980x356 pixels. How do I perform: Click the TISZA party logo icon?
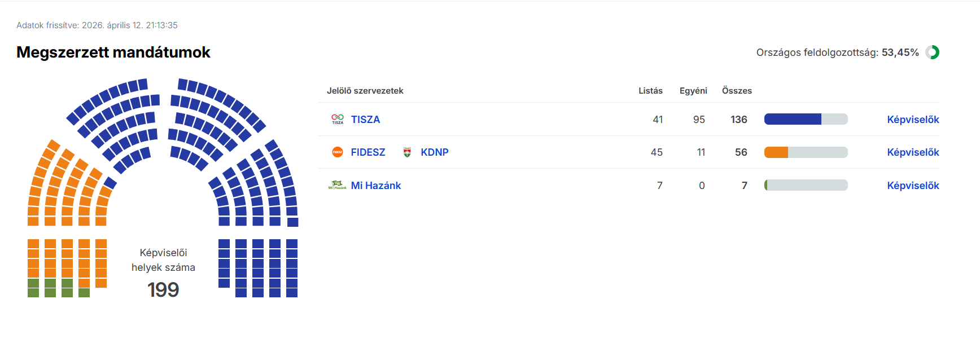[338, 119]
